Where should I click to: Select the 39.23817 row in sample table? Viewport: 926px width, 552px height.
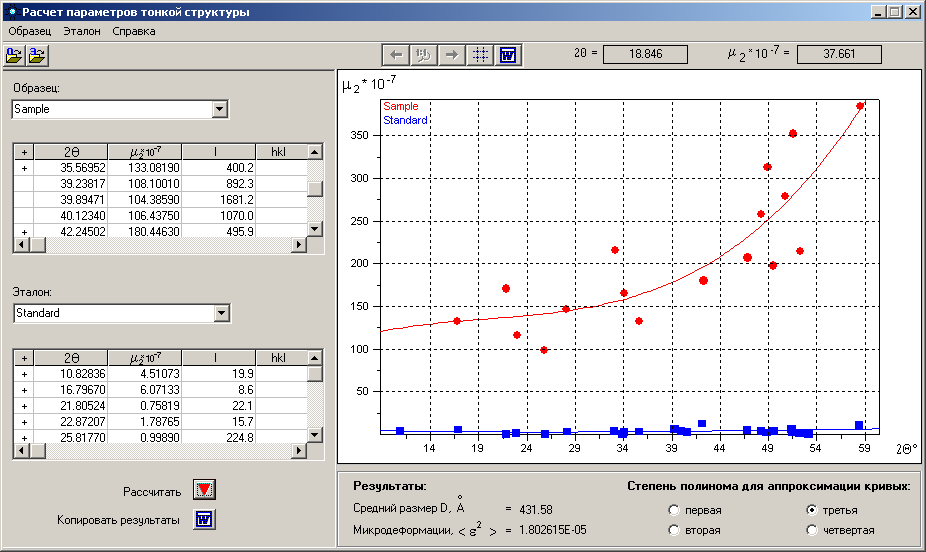(x=70, y=184)
